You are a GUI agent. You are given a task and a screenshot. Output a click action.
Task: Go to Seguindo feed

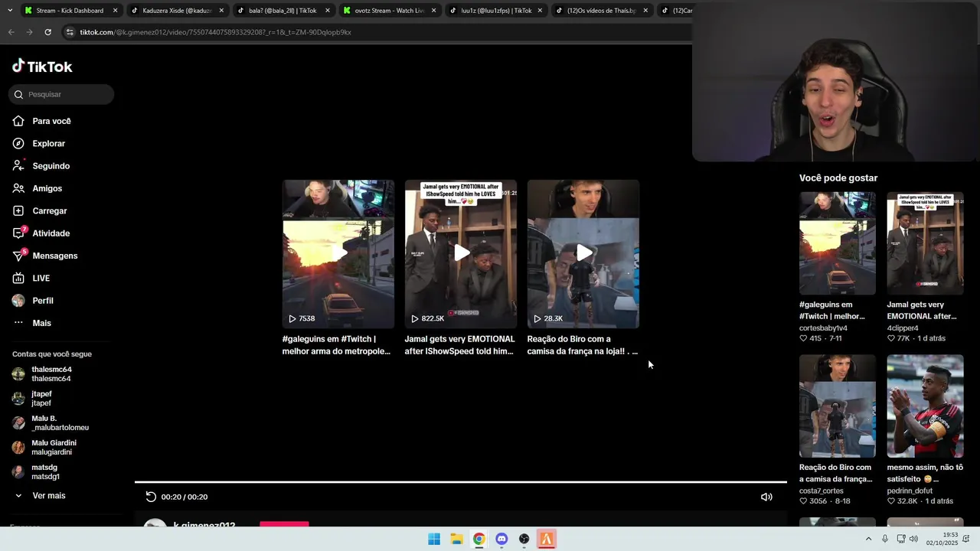[51, 166]
